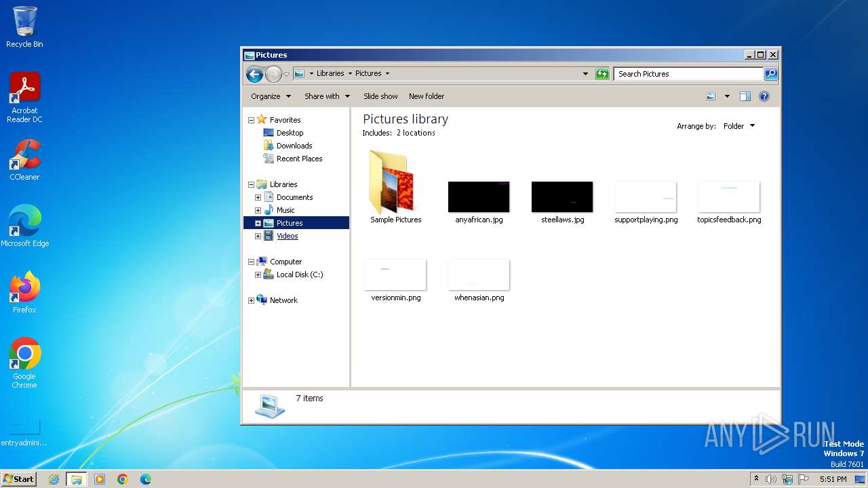Click the taskbar volume speaker icon

click(771, 479)
